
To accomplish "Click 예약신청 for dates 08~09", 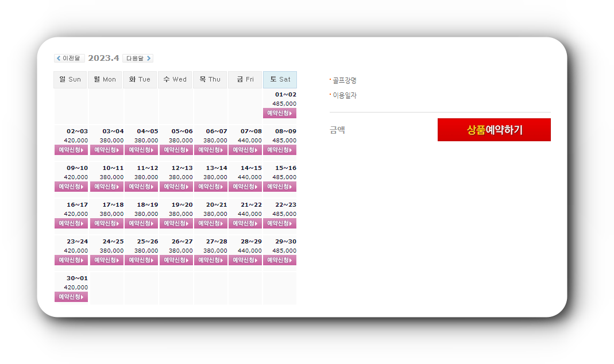I will pyautogui.click(x=280, y=150).
